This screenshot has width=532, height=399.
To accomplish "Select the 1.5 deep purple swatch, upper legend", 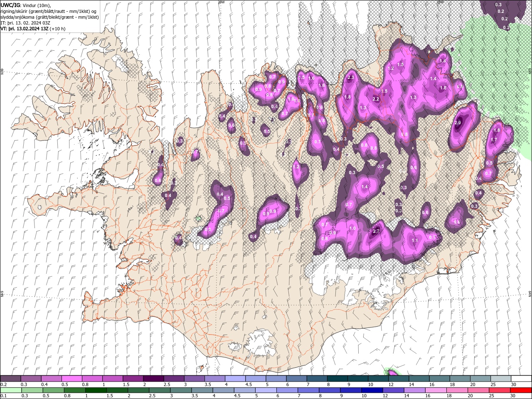I will 133,379.
